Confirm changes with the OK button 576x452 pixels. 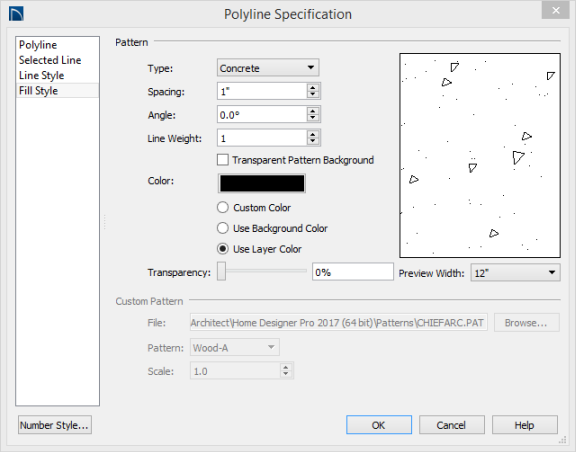[379, 425]
